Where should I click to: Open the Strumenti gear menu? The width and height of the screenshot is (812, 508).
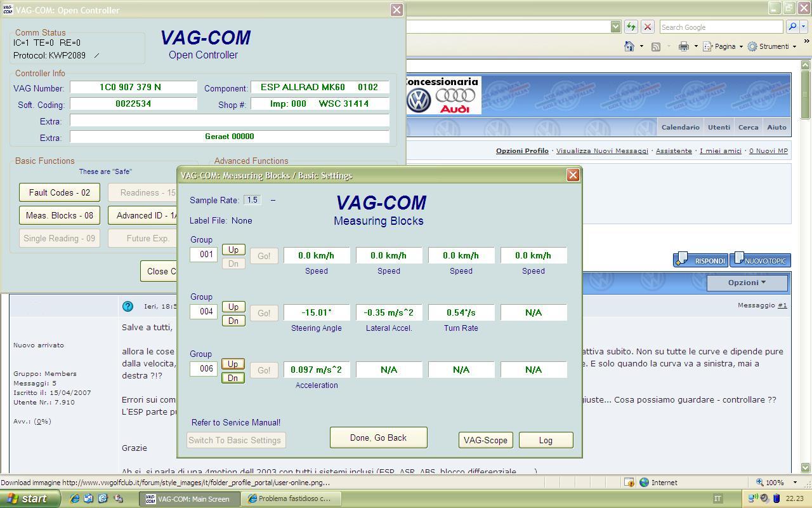click(x=771, y=46)
